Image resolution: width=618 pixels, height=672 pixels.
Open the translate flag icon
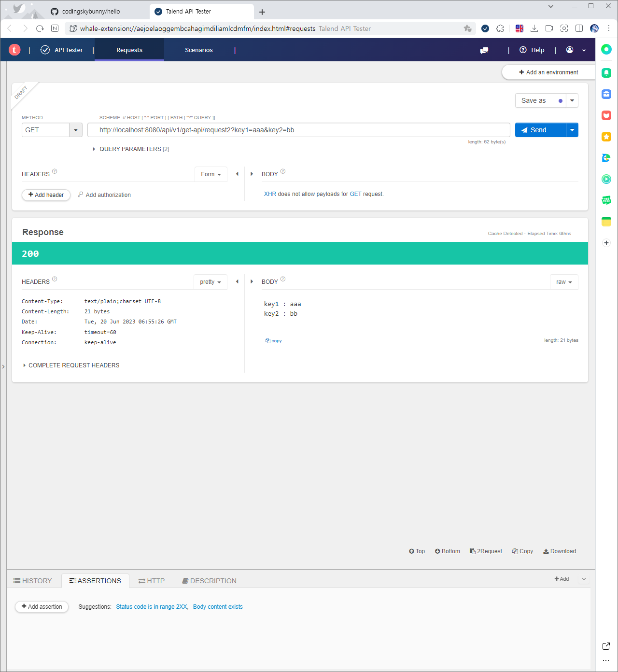[x=520, y=28]
